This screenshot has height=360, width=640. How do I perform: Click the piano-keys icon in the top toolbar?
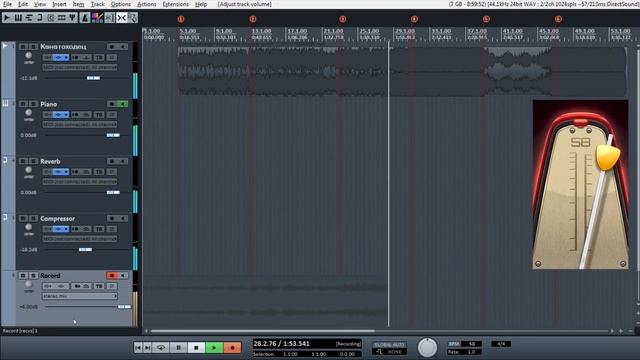(x=18, y=18)
